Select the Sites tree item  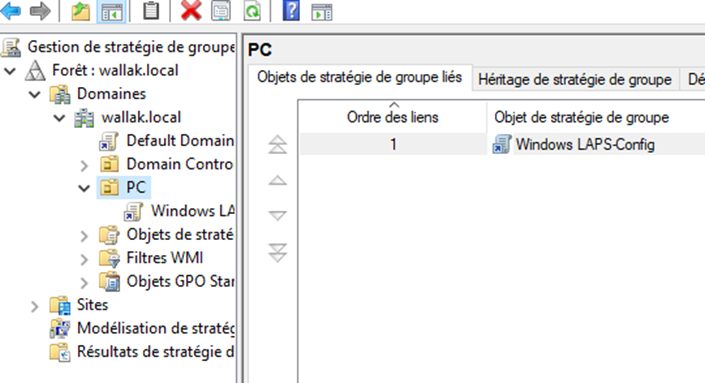coord(92,305)
